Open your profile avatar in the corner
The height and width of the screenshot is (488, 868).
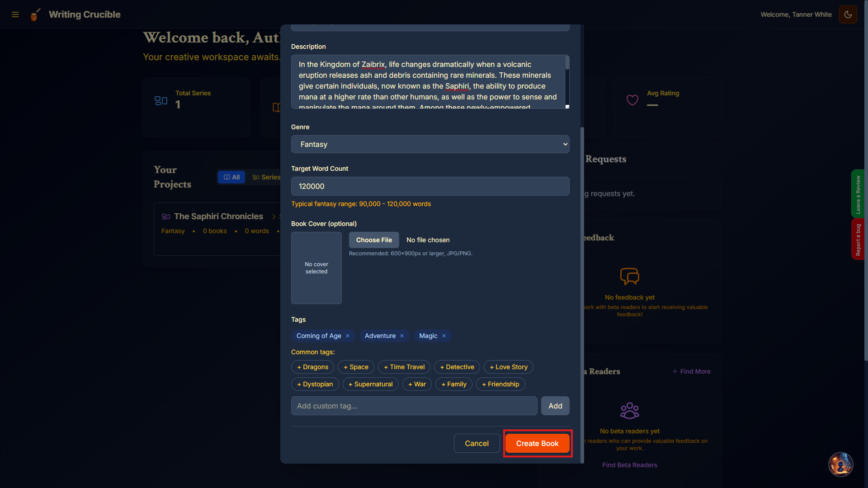pos(840,464)
